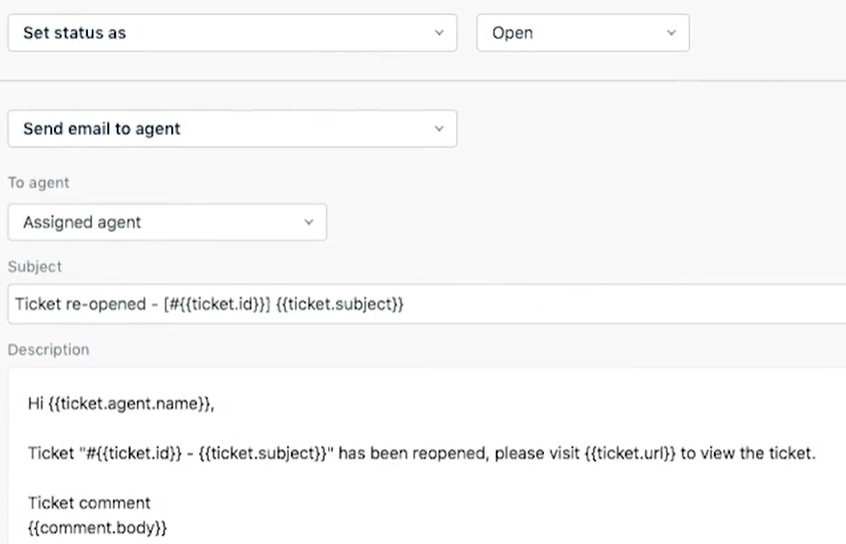Place cursor on 'Ticket re-opened' in subject
Screen dimensions: 846x544
point(80,304)
